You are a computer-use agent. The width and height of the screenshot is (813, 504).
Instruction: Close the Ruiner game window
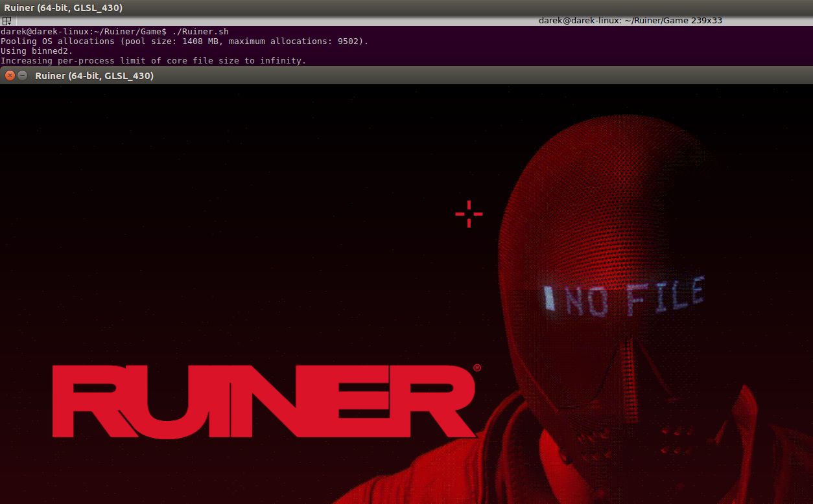[x=10, y=76]
